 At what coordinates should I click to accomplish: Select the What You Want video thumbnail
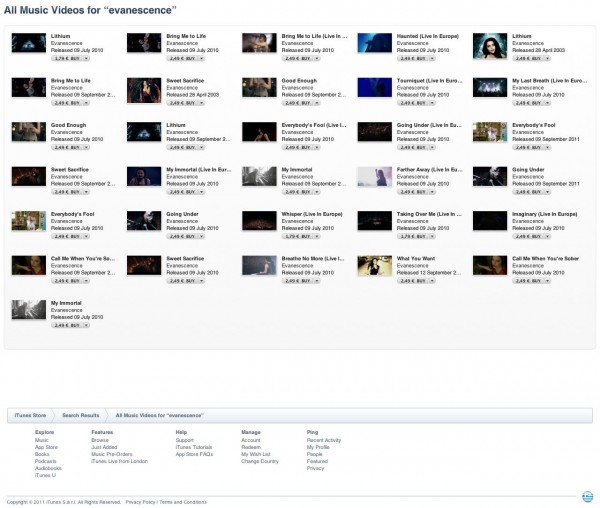375,265
